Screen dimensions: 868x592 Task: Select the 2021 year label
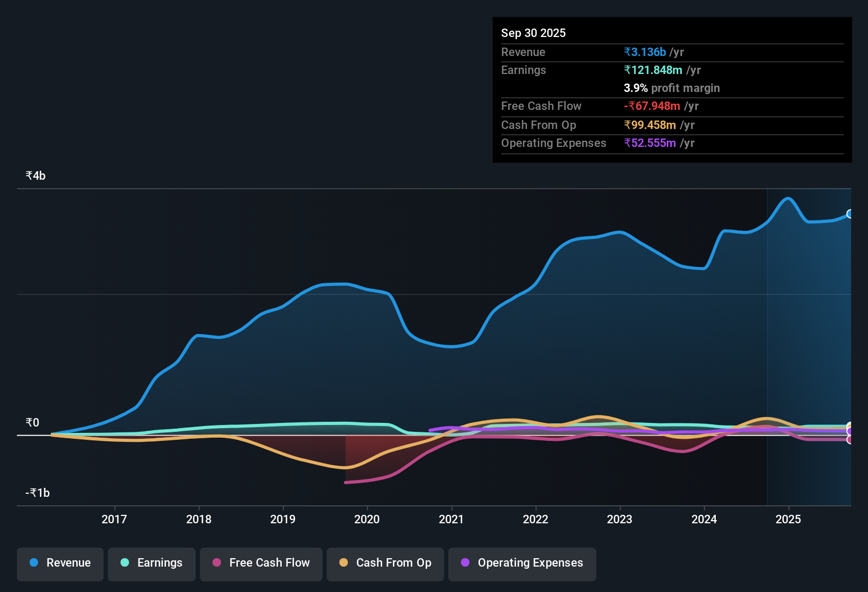(x=452, y=520)
